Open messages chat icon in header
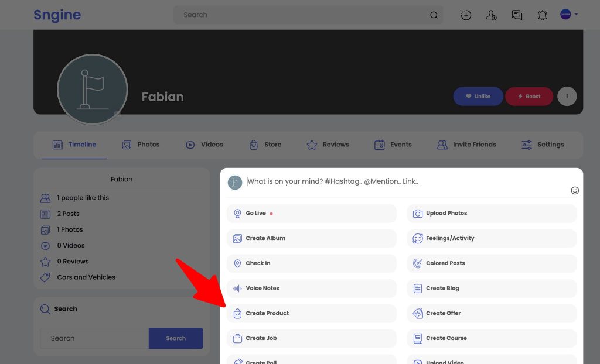 (x=517, y=15)
